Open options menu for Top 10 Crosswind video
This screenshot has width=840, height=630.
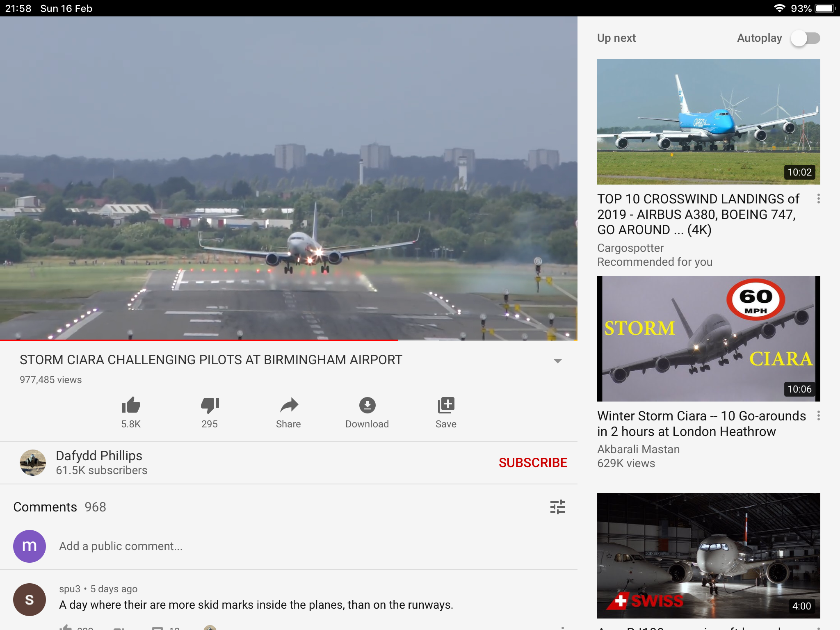point(818,199)
